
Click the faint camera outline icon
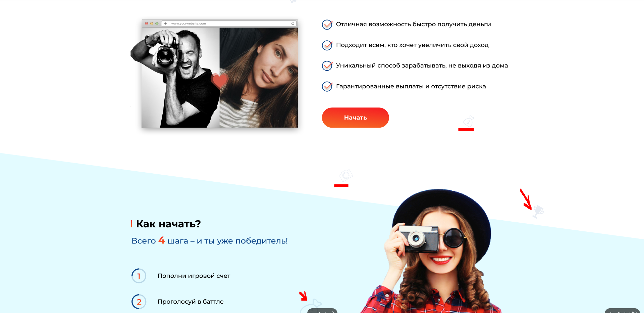click(346, 175)
